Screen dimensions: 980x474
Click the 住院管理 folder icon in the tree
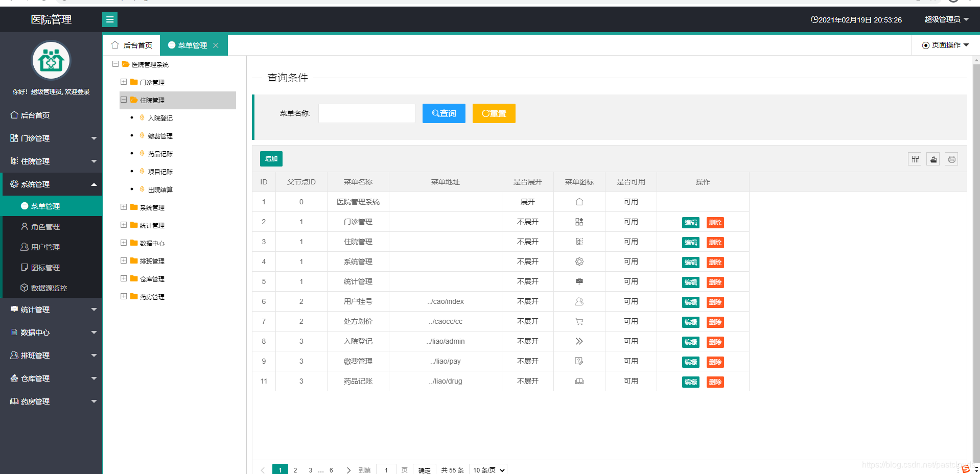[x=133, y=100]
